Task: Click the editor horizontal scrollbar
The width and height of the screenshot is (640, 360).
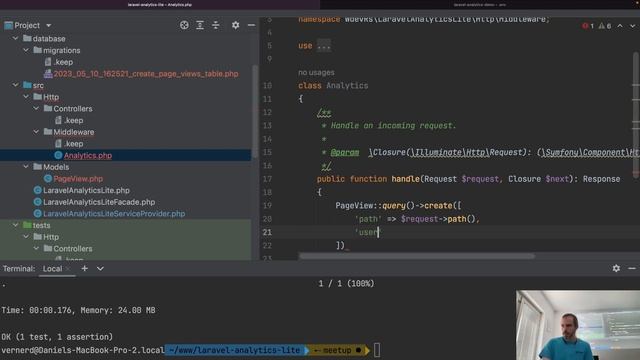Action: pos(416,256)
